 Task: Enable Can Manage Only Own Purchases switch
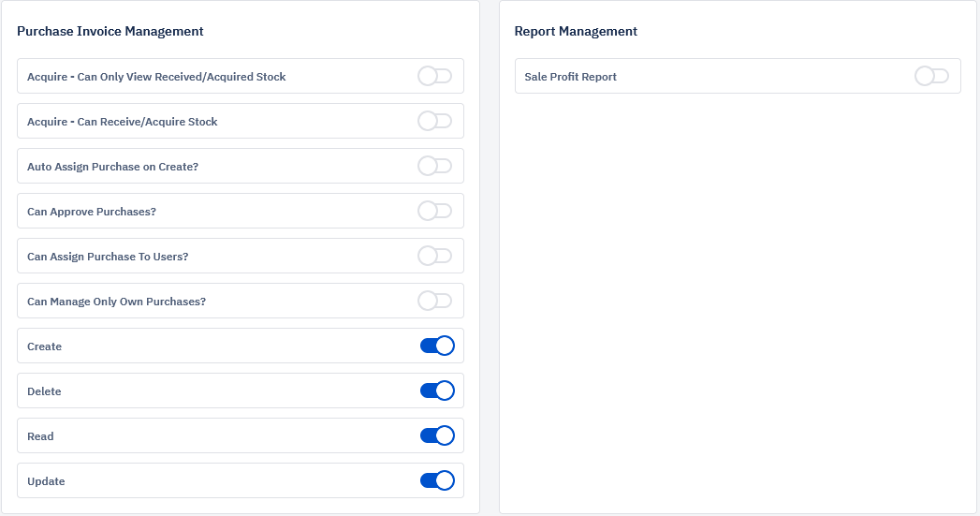click(x=435, y=302)
